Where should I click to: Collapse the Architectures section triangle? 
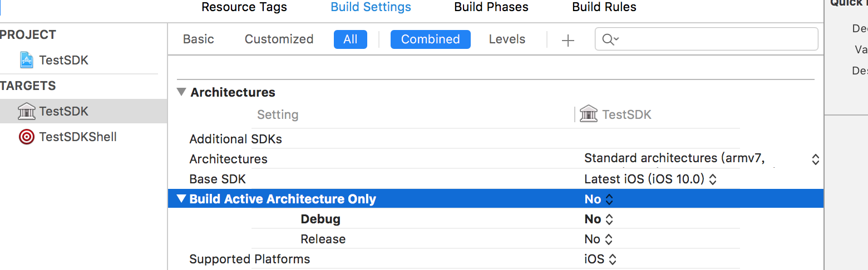tap(181, 92)
